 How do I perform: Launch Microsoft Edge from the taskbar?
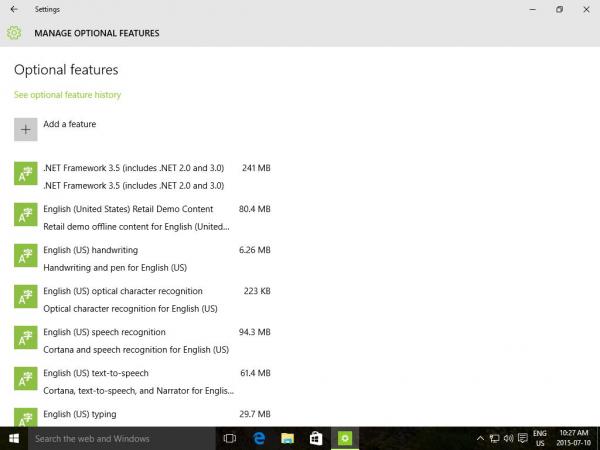(258, 438)
